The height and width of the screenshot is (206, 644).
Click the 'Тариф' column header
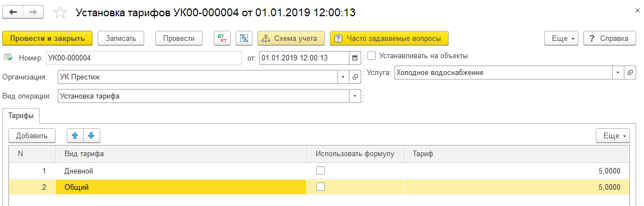tap(517, 154)
